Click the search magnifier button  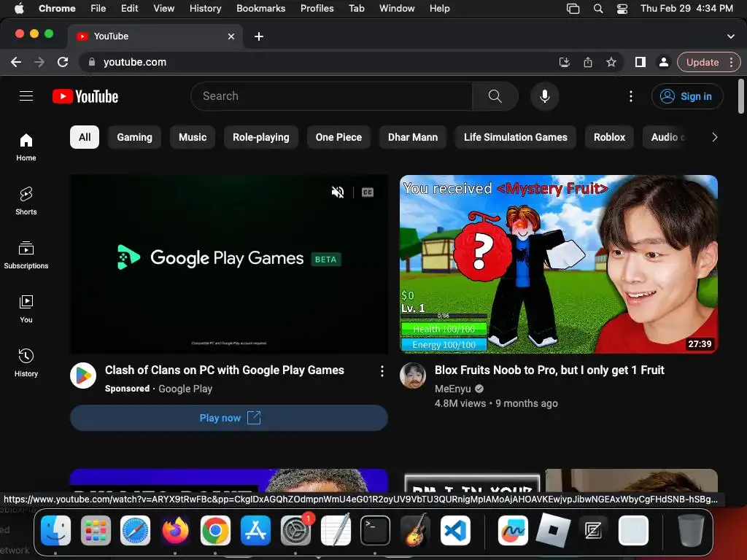pyautogui.click(x=495, y=96)
